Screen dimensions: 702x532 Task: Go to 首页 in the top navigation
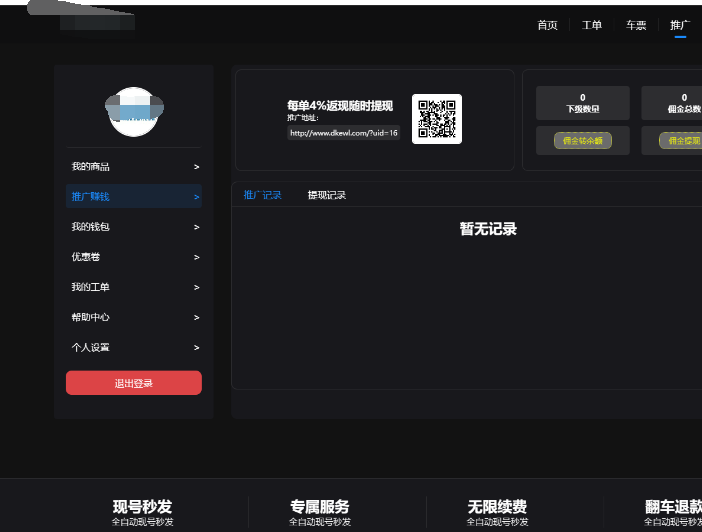547,25
